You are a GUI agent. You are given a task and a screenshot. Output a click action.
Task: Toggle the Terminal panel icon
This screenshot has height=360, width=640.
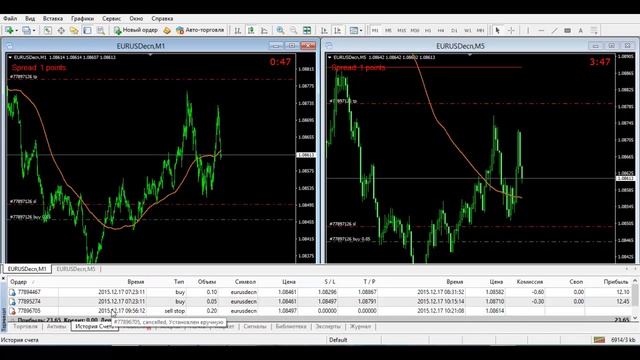coord(87,30)
